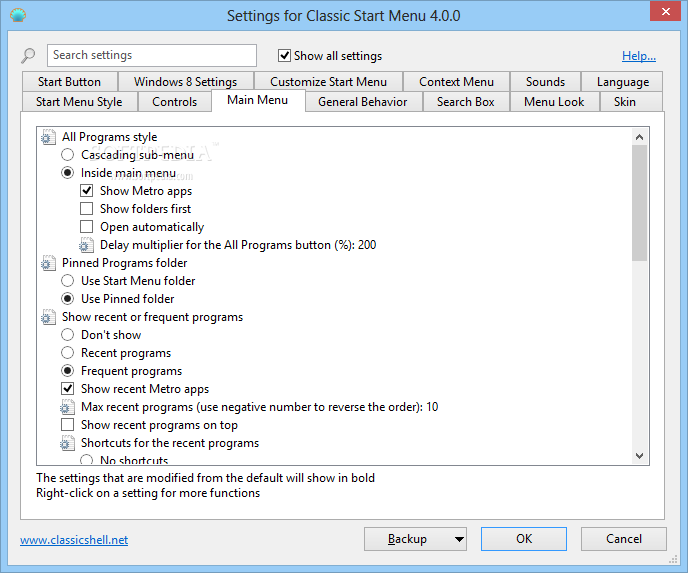
Task: Switch to the Context Menu tab
Action: click(x=456, y=82)
